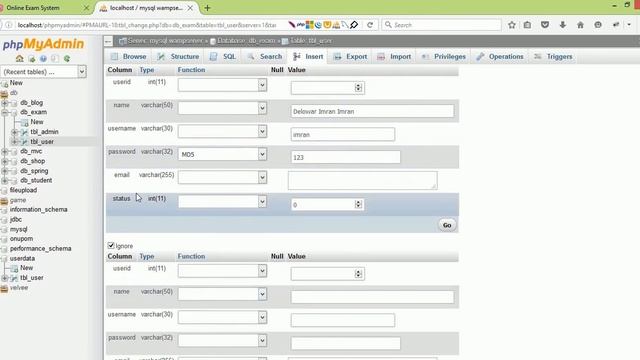Open function dropdown for first name row
Screen dimensions: 640x360
tap(222, 108)
